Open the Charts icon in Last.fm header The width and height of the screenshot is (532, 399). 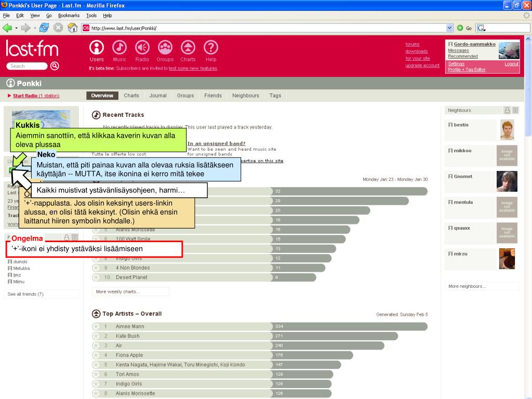click(188, 47)
